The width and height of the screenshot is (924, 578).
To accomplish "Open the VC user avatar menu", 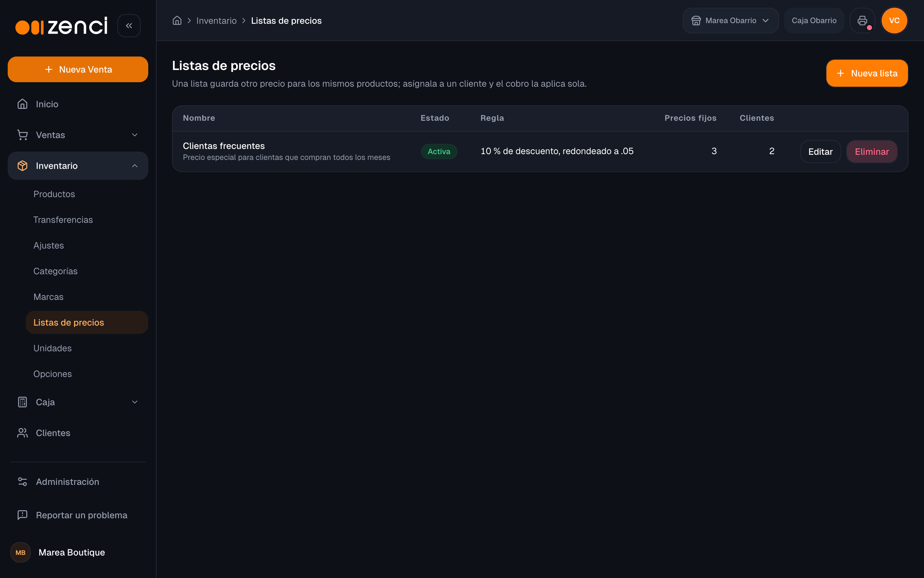I will (x=894, y=21).
